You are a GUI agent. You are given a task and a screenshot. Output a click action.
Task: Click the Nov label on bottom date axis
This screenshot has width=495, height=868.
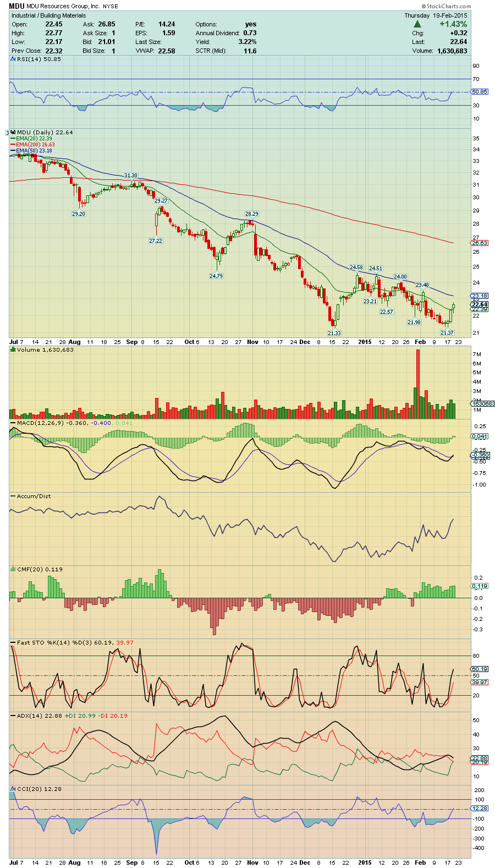252,862
